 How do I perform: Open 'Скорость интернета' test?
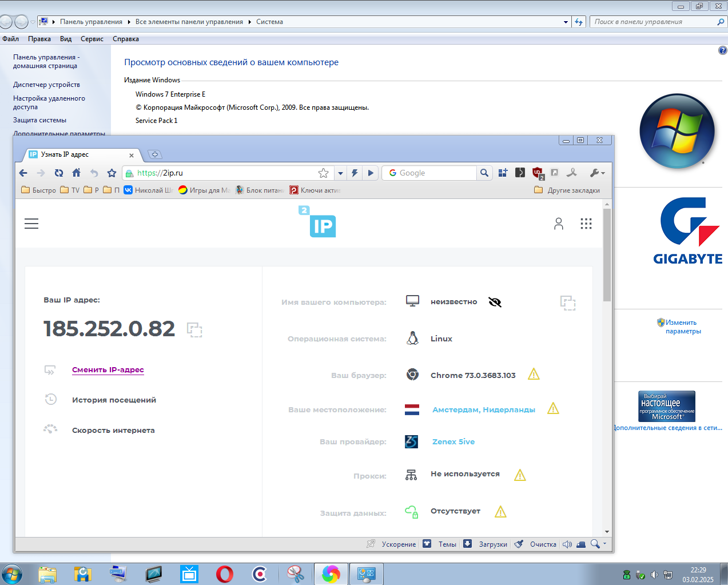pyautogui.click(x=113, y=431)
